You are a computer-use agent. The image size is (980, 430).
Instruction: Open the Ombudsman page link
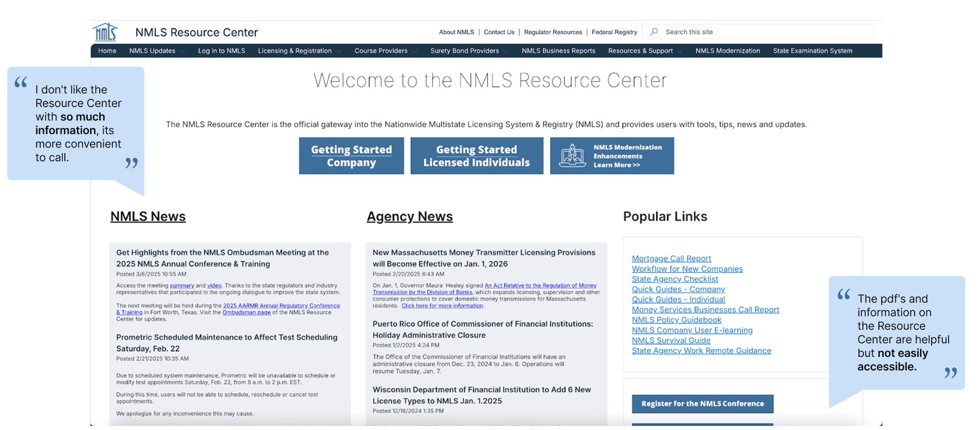246,312
